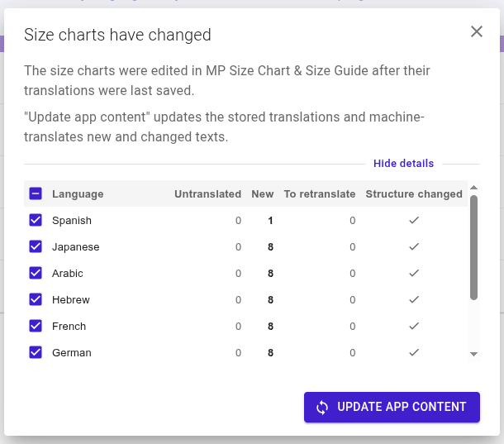Uncheck the German language checkbox

(36, 352)
